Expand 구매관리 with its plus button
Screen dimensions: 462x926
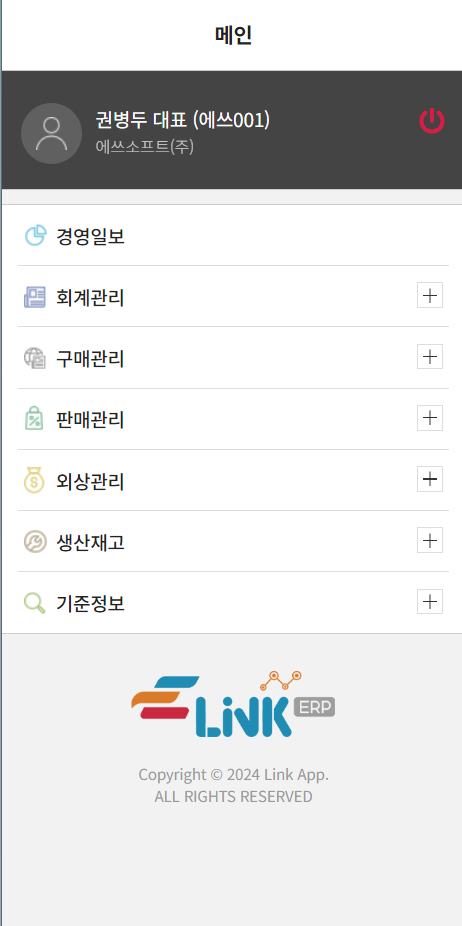(430, 357)
